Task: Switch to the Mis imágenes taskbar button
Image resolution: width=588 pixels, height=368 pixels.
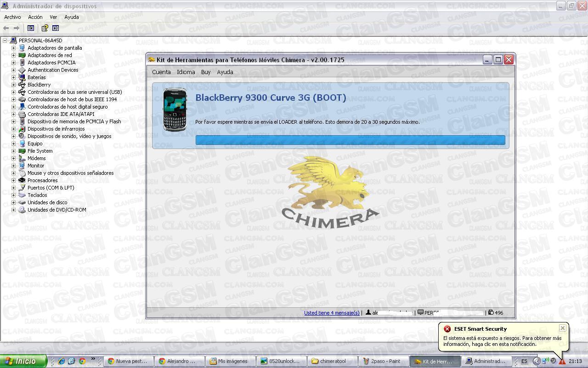Action: (x=231, y=361)
